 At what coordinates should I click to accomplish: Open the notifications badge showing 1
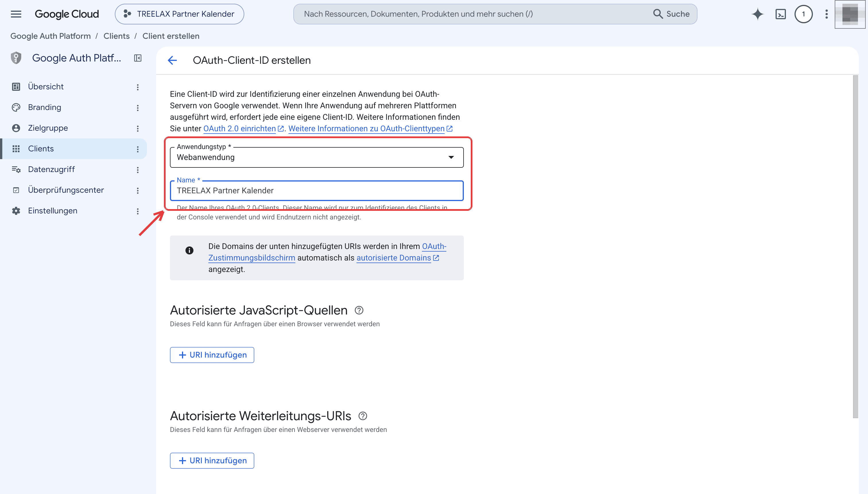point(804,14)
